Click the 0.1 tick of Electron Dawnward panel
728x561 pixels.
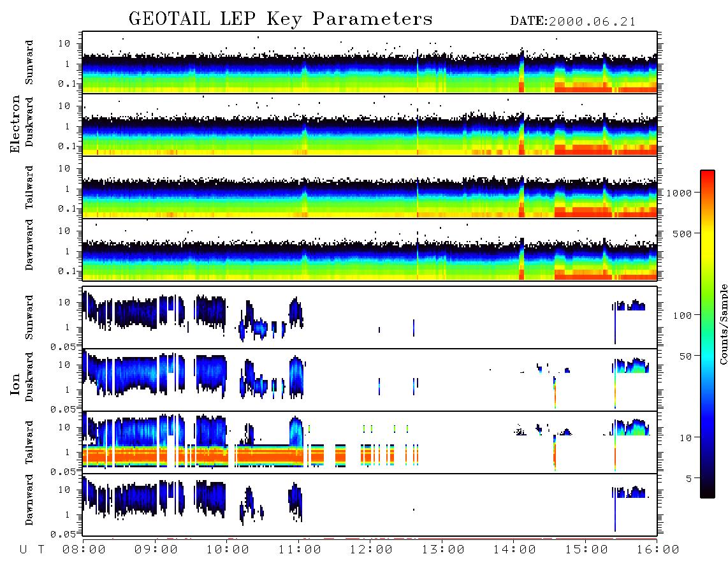pos(67,271)
